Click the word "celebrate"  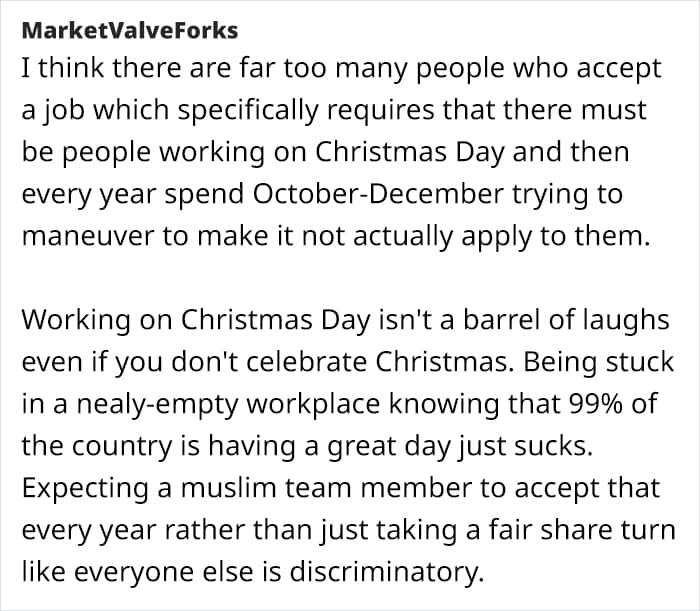click(306, 362)
